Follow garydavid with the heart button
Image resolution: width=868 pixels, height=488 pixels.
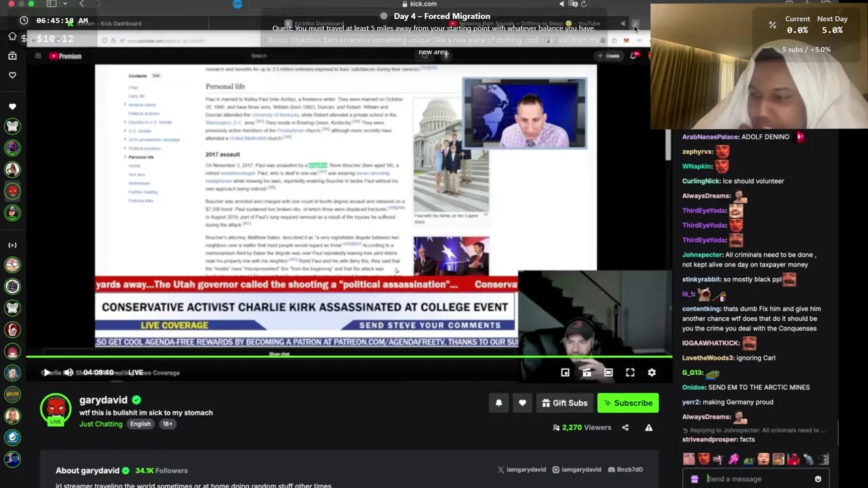tap(522, 403)
